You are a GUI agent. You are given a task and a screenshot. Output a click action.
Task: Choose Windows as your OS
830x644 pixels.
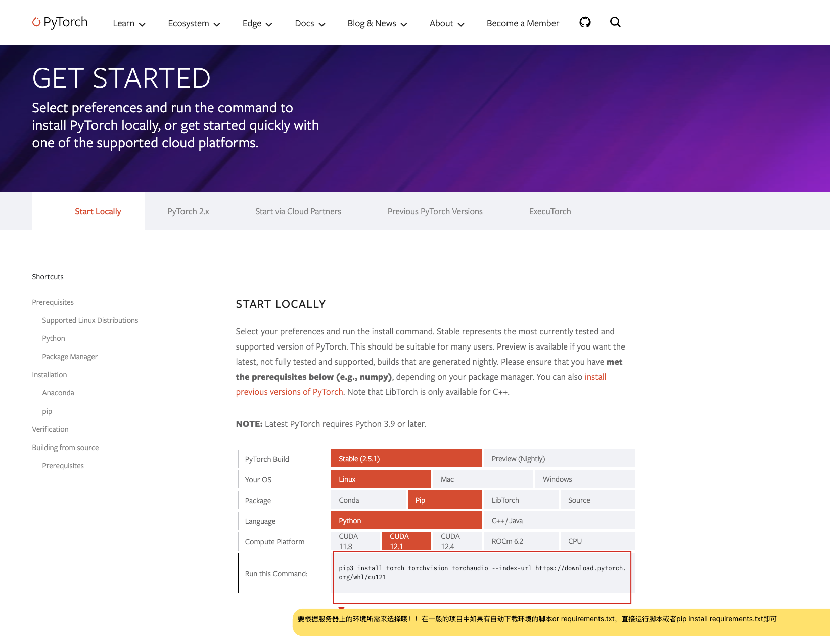585,479
